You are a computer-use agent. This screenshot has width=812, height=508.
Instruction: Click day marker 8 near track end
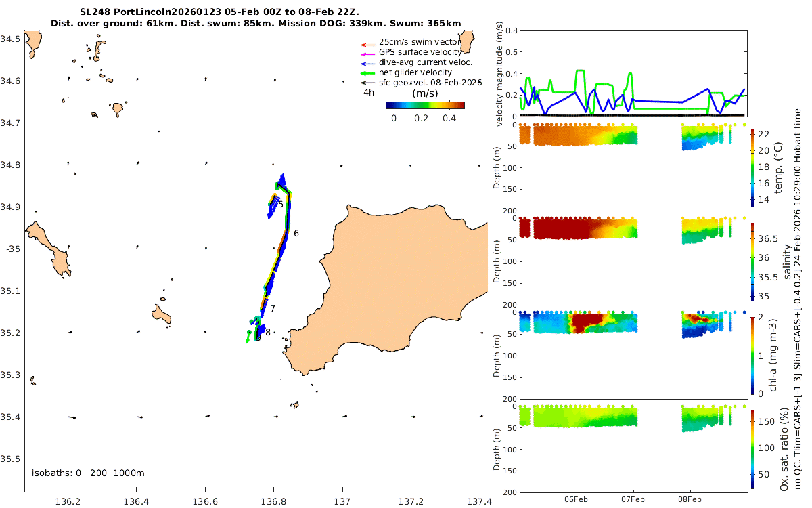(x=268, y=332)
